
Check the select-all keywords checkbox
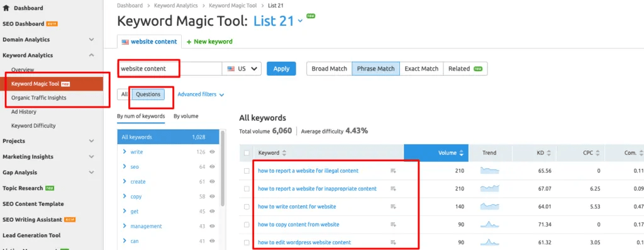tap(247, 153)
